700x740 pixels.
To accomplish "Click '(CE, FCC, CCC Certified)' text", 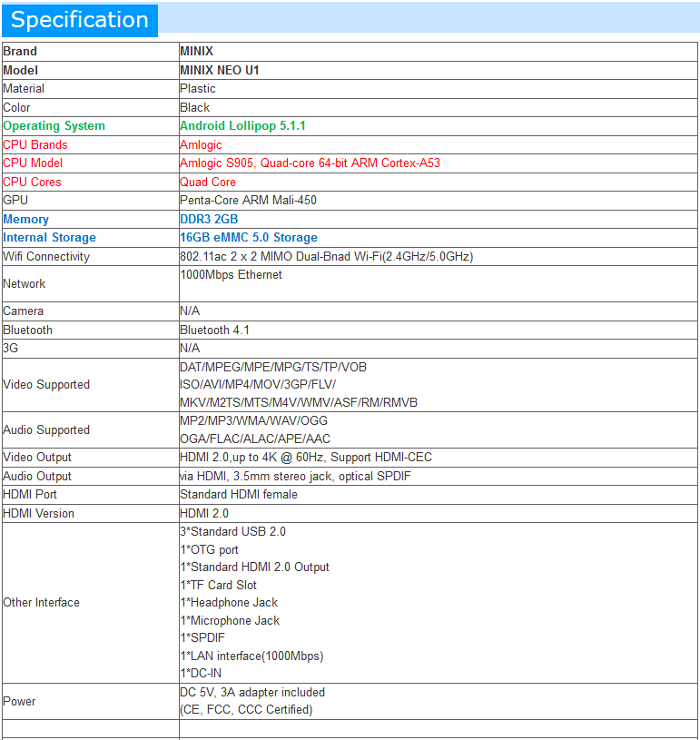I will click(x=246, y=710).
